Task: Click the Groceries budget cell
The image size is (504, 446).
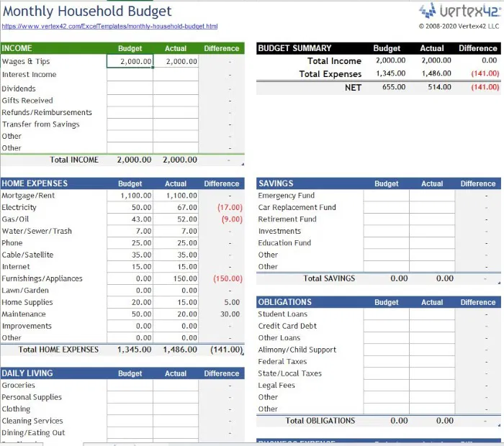Action: click(130, 386)
